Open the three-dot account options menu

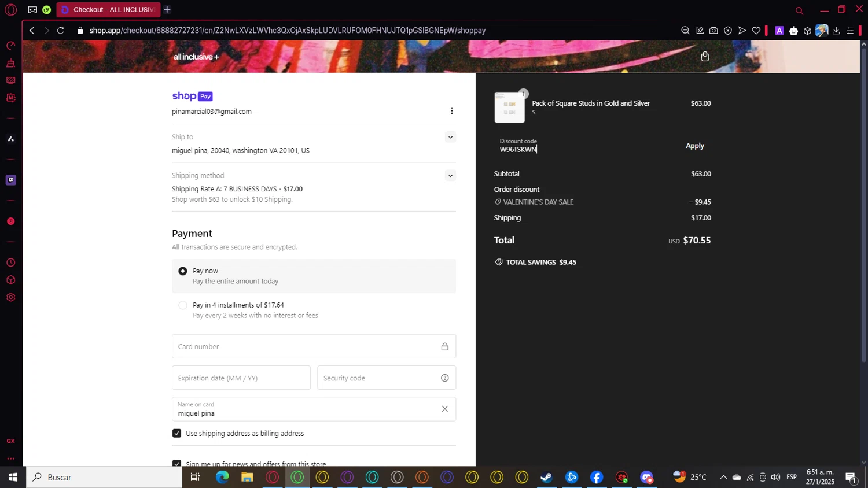point(452,111)
